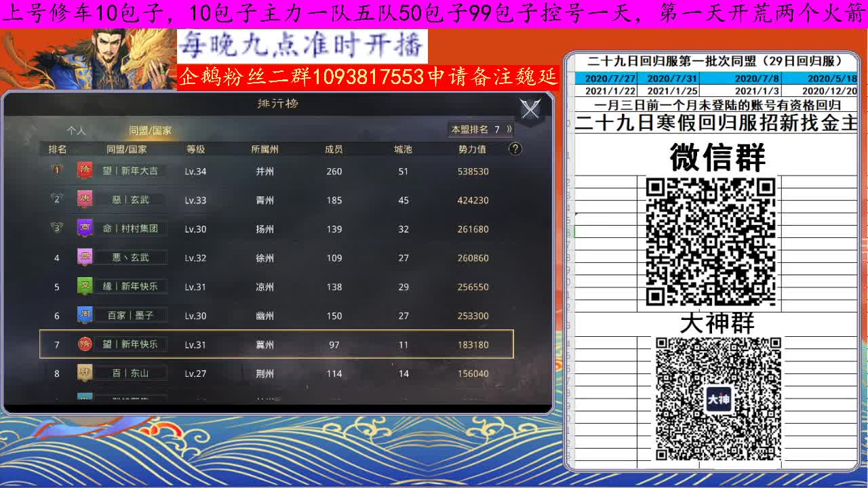
Task: Click power value 253300
Action: click(x=473, y=316)
